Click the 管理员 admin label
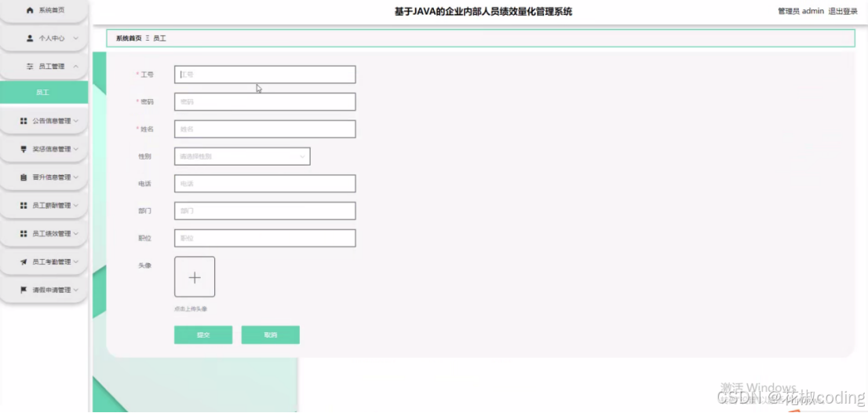868x413 pixels. click(x=801, y=11)
